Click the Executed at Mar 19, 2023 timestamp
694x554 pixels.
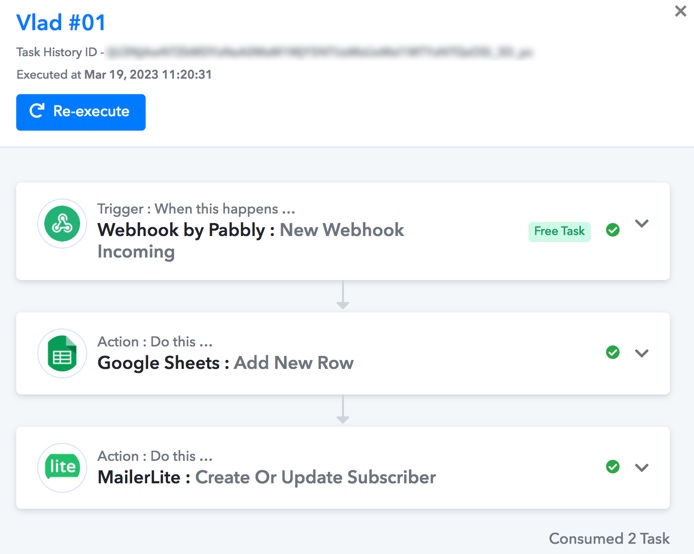[x=114, y=74]
